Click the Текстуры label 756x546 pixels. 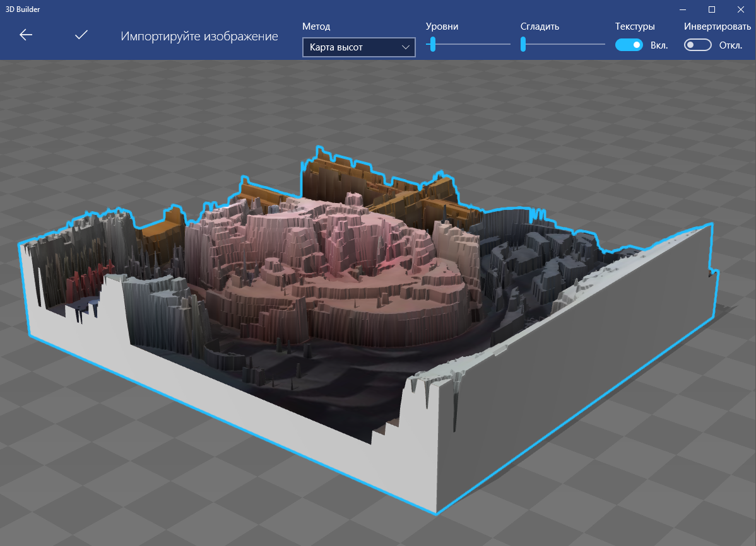pyautogui.click(x=634, y=26)
